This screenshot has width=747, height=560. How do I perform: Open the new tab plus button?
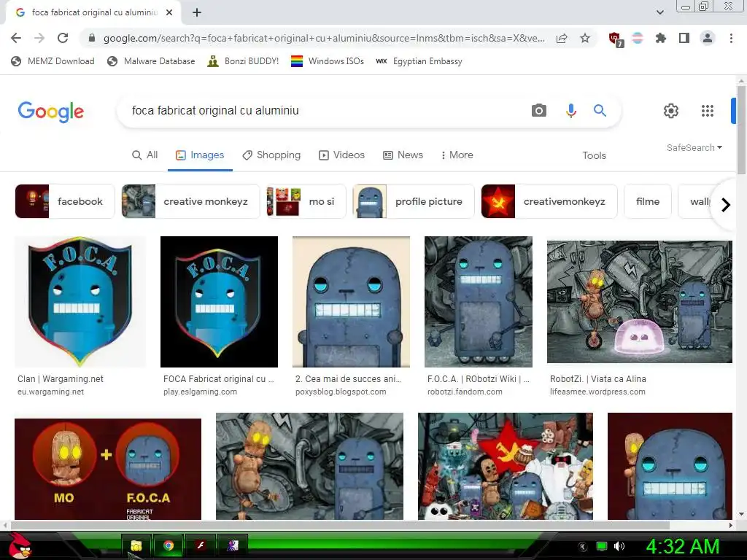coord(197,13)
